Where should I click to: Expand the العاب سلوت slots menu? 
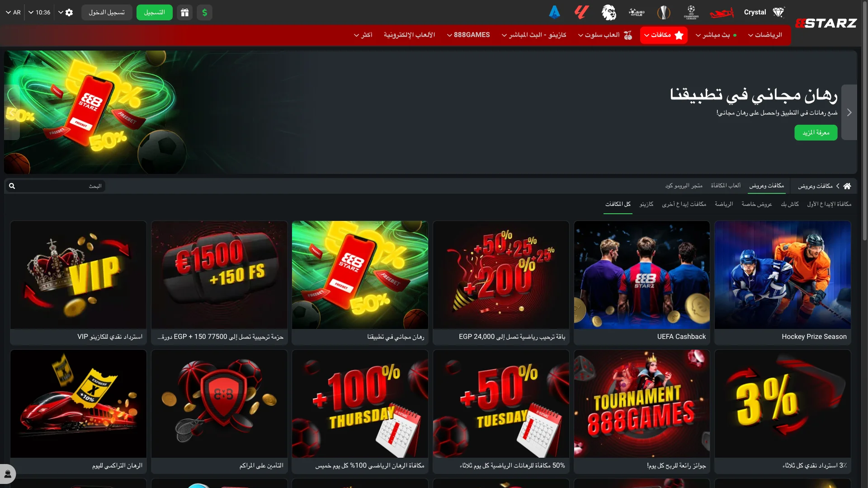coord(605,35)
